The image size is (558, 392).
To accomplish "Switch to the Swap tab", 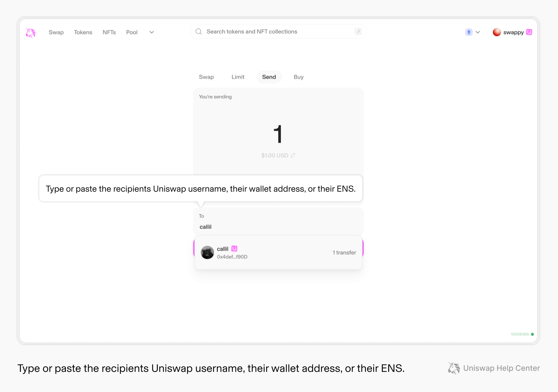I will pos(206,77).
